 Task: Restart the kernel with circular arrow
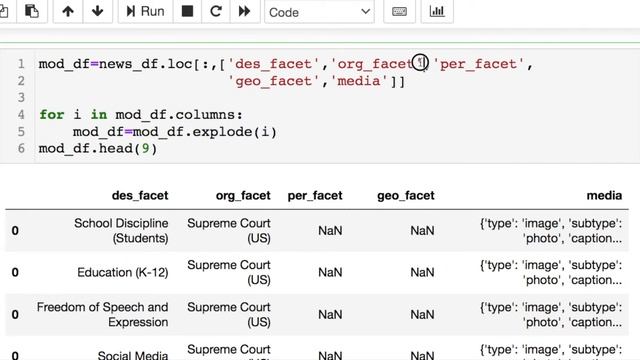coord(216,11)
